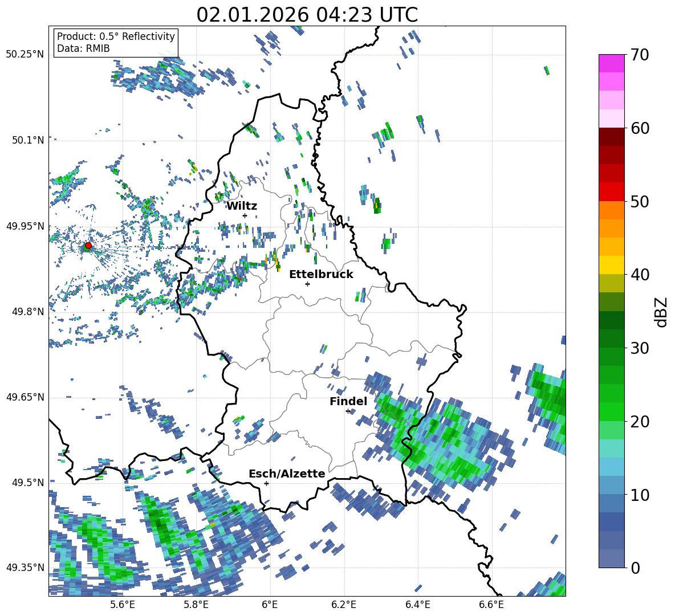Screen dimensions: 675x616
Task: Click the longitude label 5.6°E
Action: point(123,605)
